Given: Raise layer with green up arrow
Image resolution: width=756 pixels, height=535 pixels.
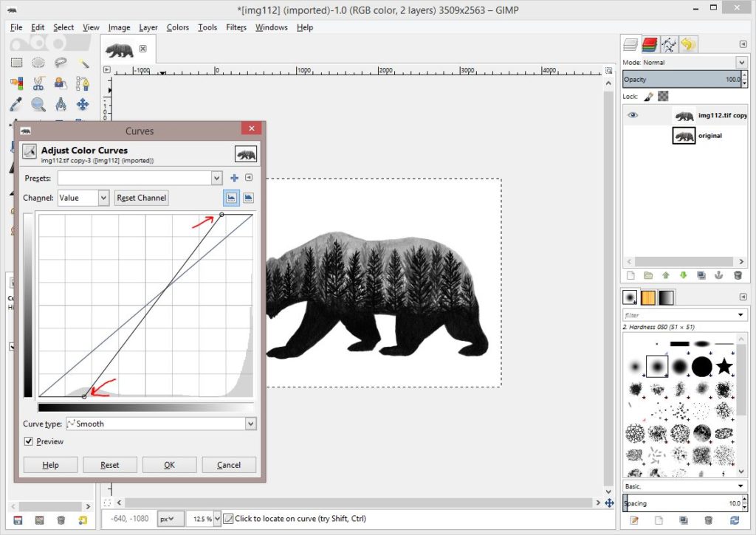Looking at the screenshot, I should [666, 275].
